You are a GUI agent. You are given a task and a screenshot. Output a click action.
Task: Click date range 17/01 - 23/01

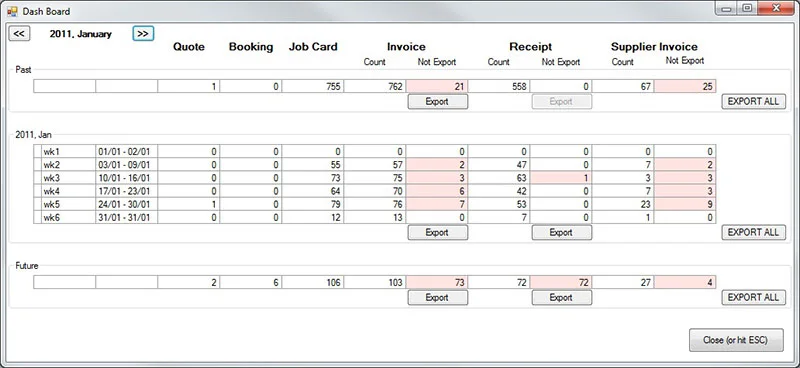127,191
